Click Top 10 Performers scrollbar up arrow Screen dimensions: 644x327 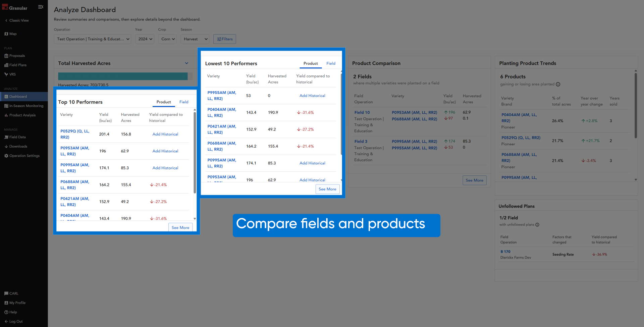[x=195, y=110]
